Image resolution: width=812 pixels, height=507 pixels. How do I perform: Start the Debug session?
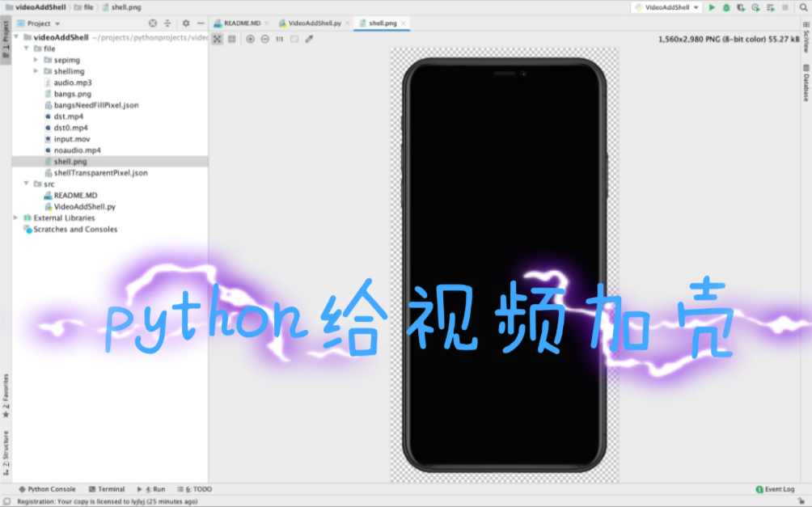tap(726, 7)
